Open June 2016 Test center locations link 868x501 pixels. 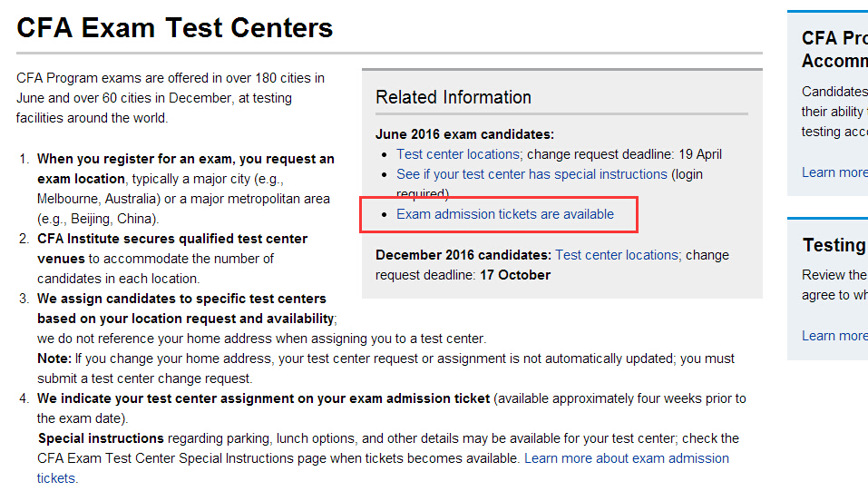click(x=458, y=154)
